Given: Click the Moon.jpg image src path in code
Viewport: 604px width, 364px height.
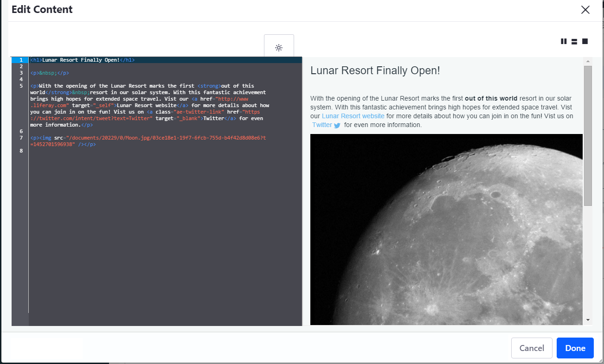Looking at the screenshot, I should pyautogui.click(x=148, y=141).
